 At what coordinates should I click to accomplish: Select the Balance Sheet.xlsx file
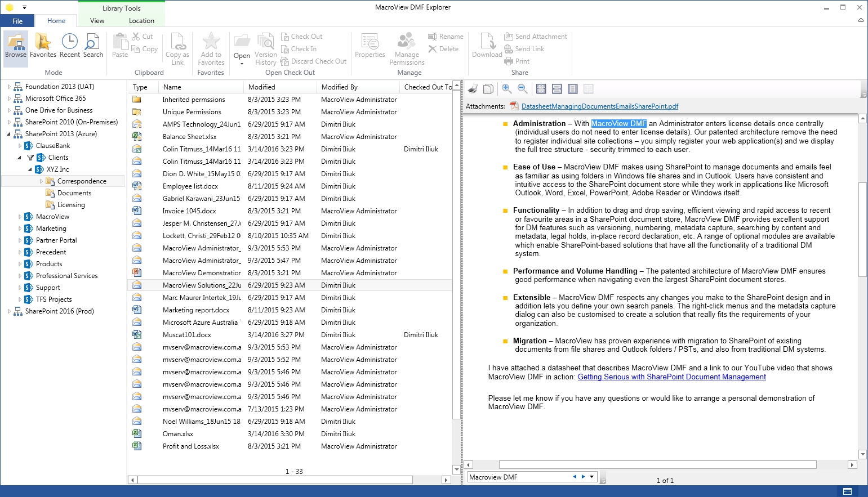tap(189, 137)
